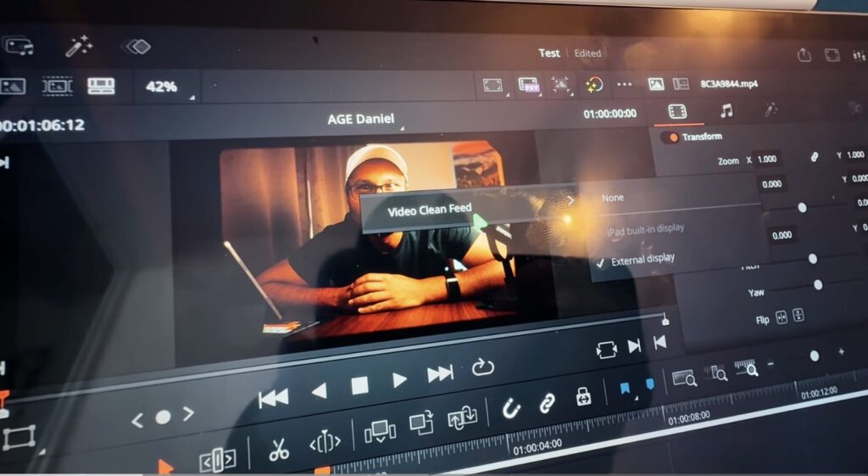This screenshot has height=476, width=868.
Task: Click the match frame icon
Action: click(x=606, y=350)
